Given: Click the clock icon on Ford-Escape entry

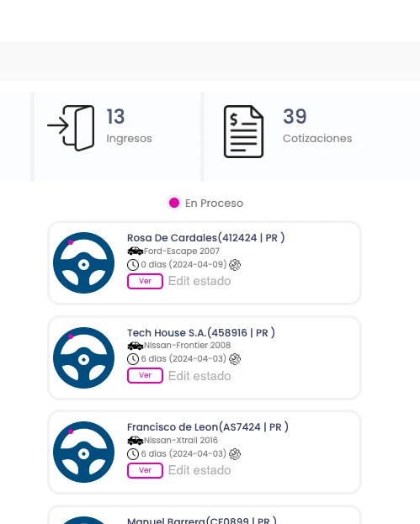Looking at the screenshot, I should pyautogui.click(x=133, y=265).
